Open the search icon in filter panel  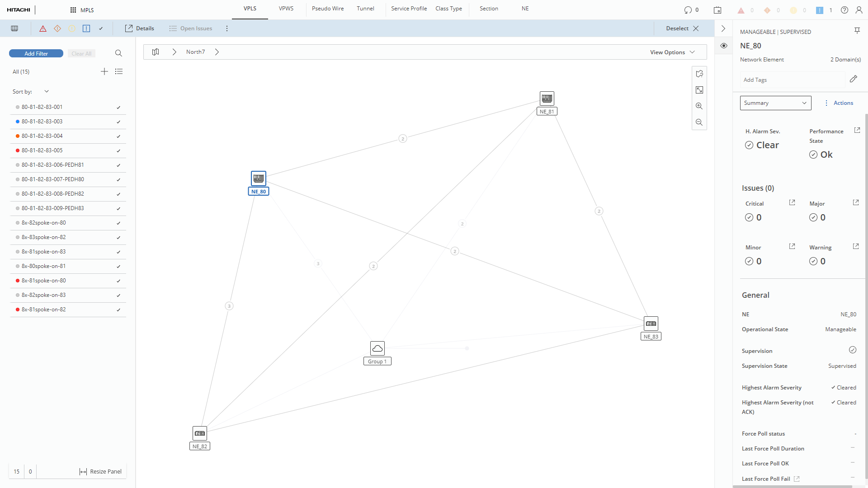click(118, 53)
